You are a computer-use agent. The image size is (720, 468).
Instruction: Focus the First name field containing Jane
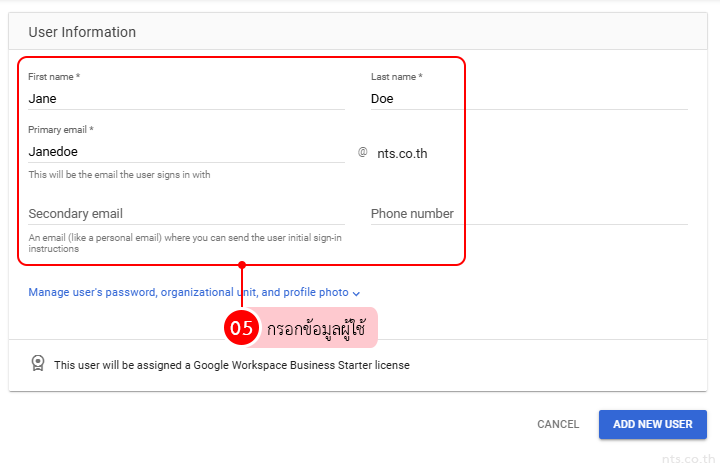[186, 99]
